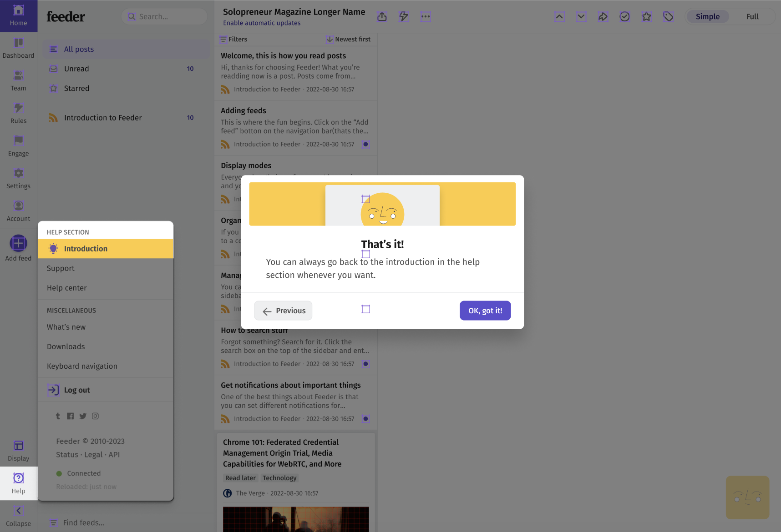
Task: Open the Engage section
Action: coord(19,146)
